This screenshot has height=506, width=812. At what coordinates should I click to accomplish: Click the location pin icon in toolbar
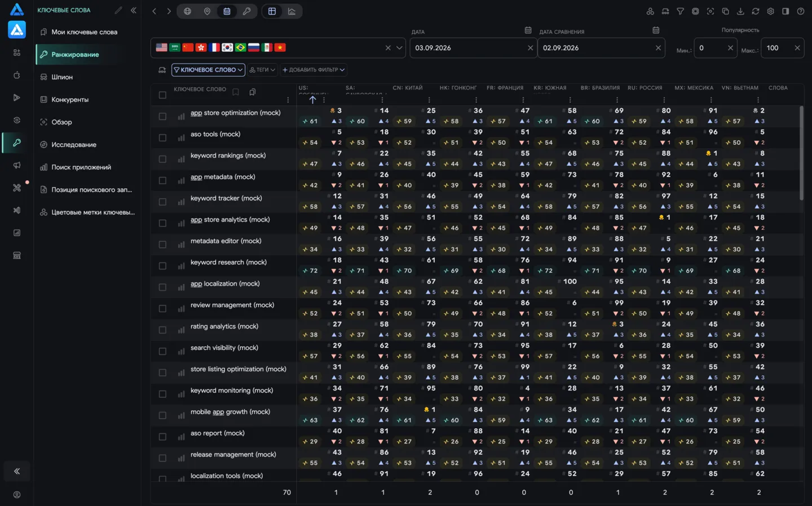point(207,11)
